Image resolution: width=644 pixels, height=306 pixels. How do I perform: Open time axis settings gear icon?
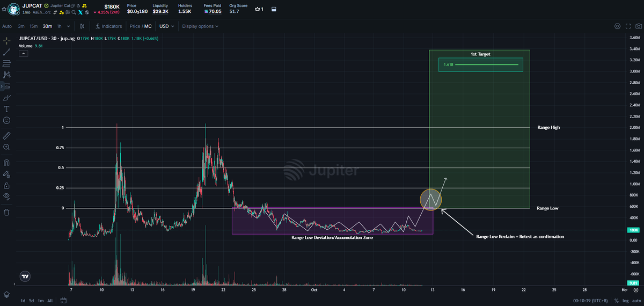pyautogui.click(x=636, y=290)
